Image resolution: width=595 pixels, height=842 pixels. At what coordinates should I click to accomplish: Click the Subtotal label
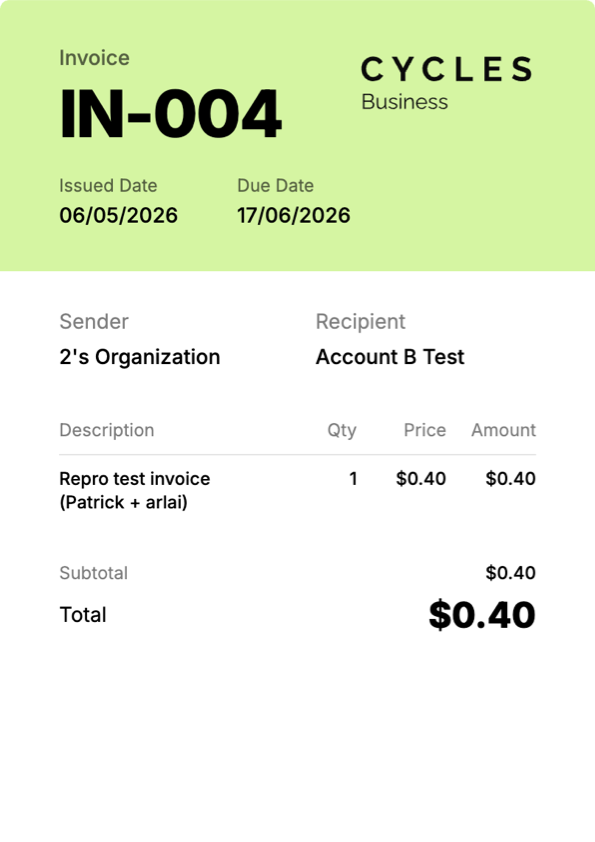pyautogui.click(x=93, y=573)
